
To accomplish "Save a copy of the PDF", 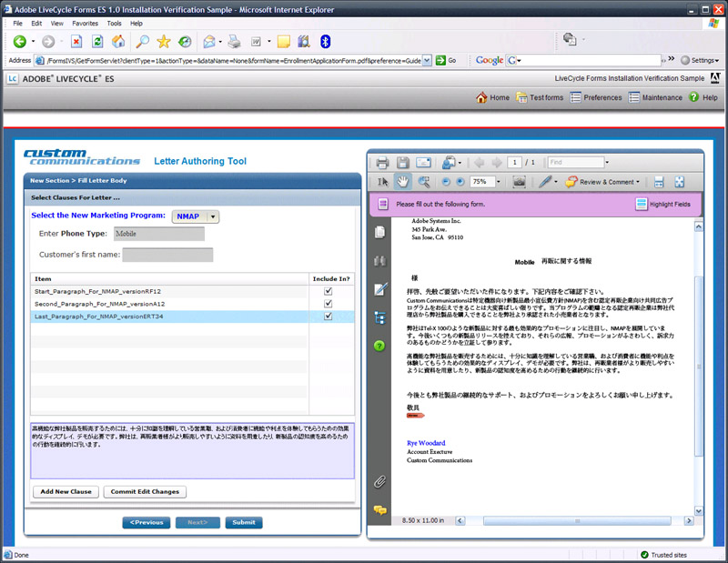I will coord(403,163).
